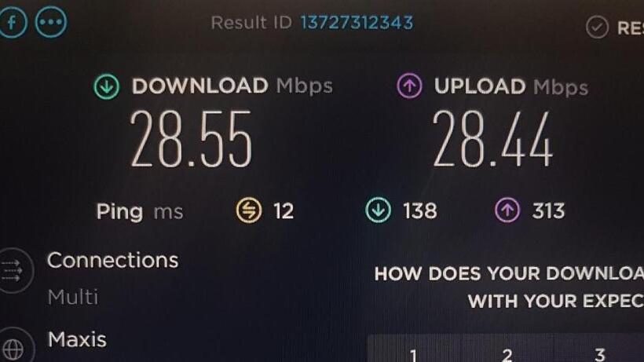Open more sharing options ellipsis icon
The width and height of the screenshot is (644, 362).
50,22
